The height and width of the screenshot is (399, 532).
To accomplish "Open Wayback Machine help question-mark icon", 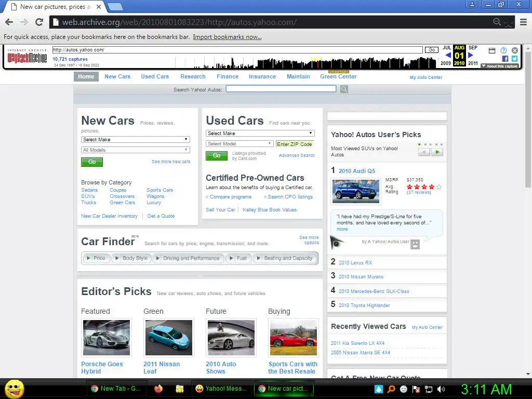I will [x=503, y=50].
